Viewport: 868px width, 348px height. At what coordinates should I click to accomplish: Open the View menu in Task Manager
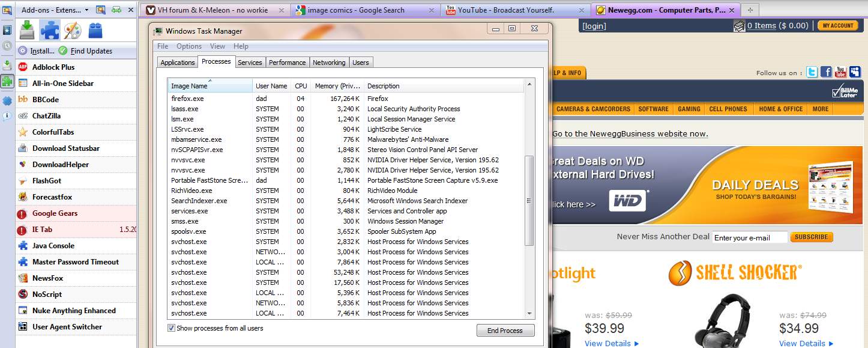pos(217,46)
